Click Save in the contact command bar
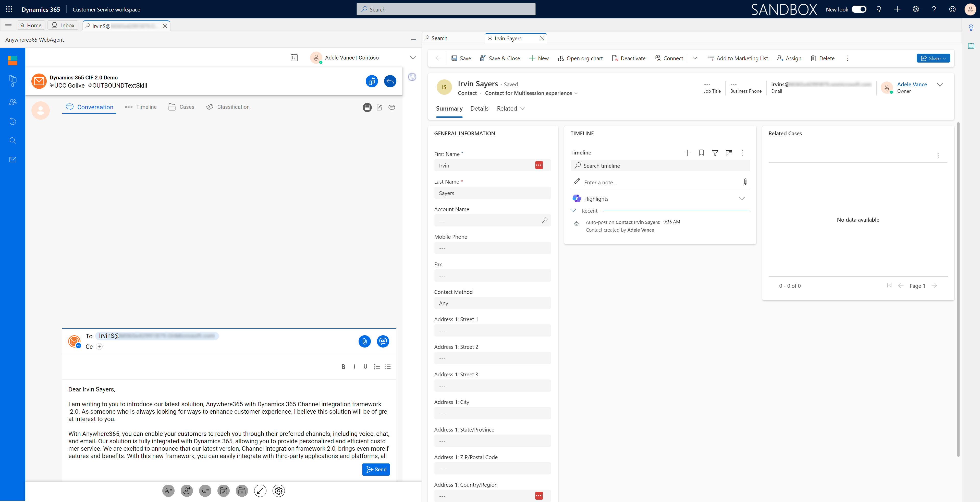980x502 pixels. click(x=461, y=58)
